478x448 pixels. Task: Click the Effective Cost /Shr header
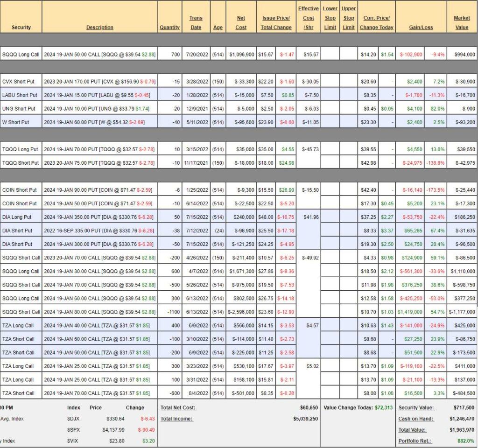click(x=309, y=18)
